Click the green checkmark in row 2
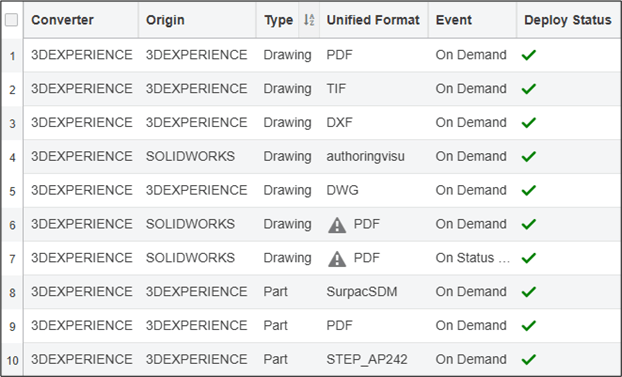 click(529, 89)
